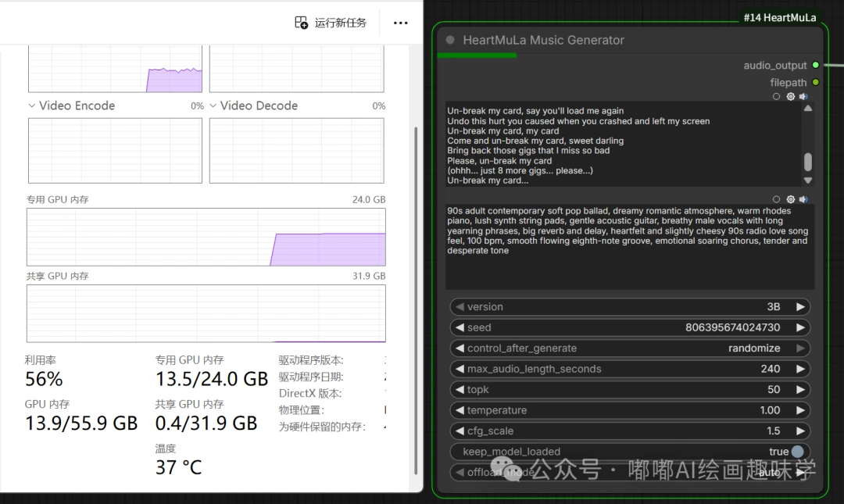Decrease topk with its left arrow

click(x=460, y=389)
